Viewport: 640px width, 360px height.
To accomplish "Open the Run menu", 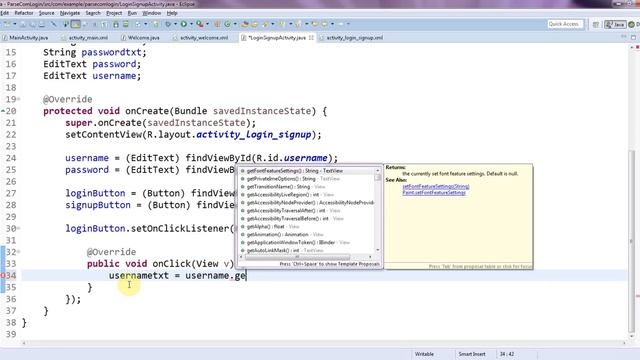I will pyautogui.click(x=132, y=13).
